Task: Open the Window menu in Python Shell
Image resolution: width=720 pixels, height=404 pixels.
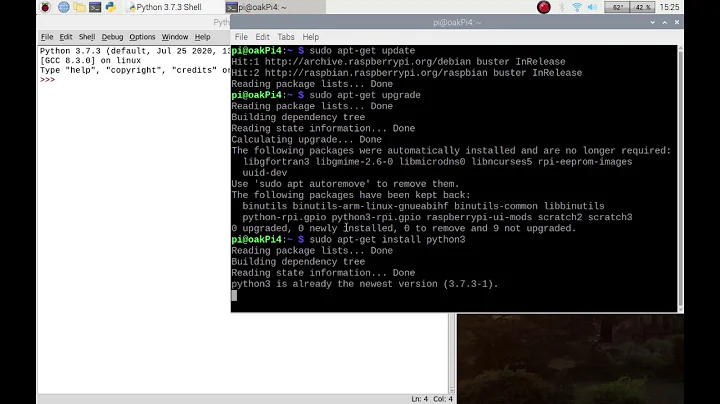Action: pyautogui.click(x=174, y=37)
